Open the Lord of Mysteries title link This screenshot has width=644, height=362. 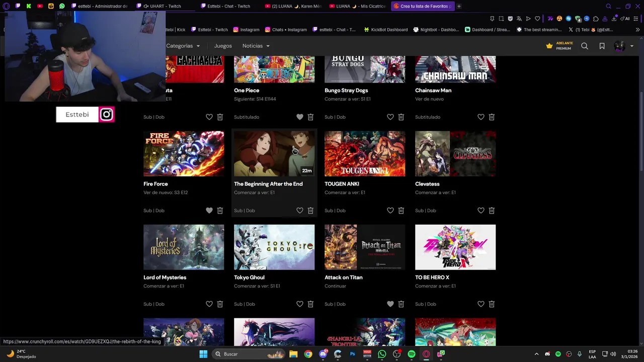point(165,278)
